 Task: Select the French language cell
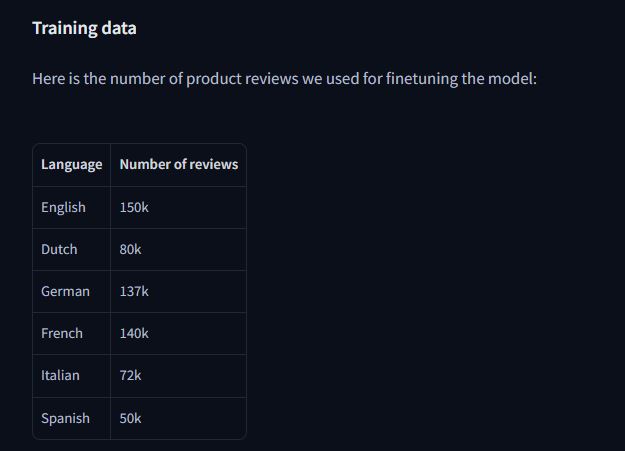point(71,333)
